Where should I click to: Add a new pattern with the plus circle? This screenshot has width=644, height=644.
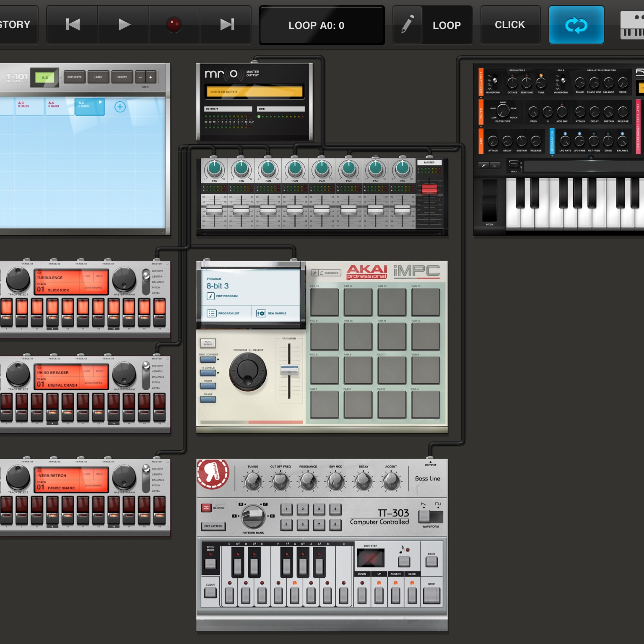[x=120, y=107]
